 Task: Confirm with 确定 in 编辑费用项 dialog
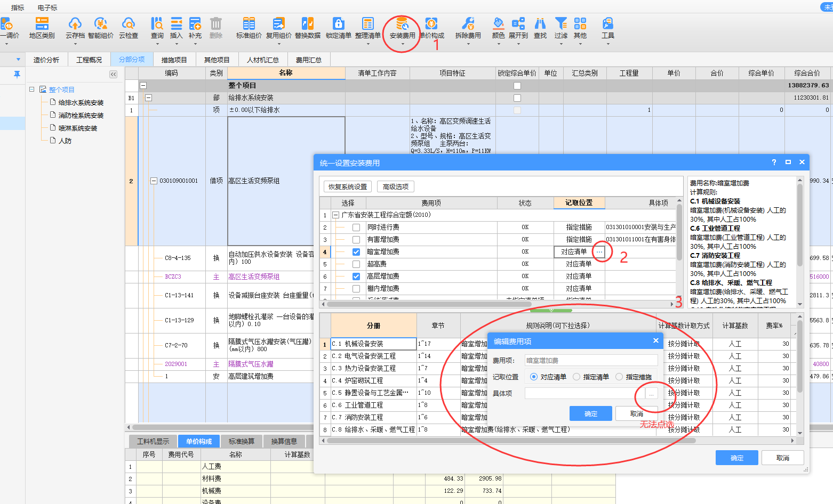pos(591,413)
